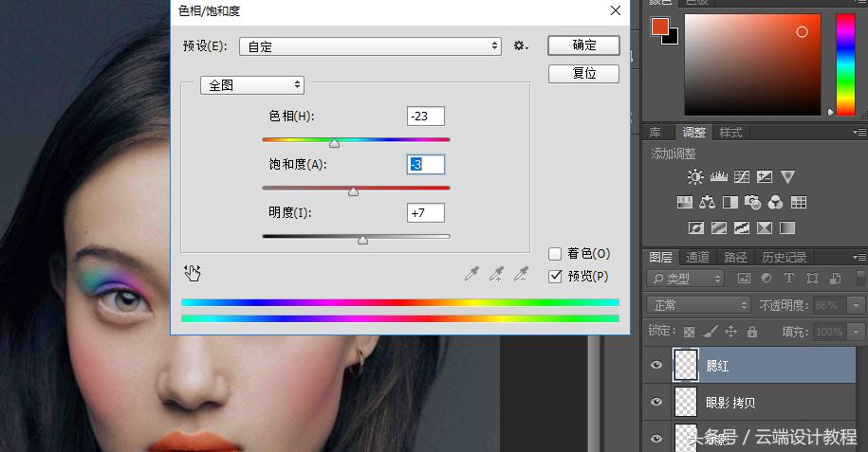Viewport: 868px width, 452px height.
Task: Select the add-to-sample eyedropper
Action: click(x=496, y=273)
